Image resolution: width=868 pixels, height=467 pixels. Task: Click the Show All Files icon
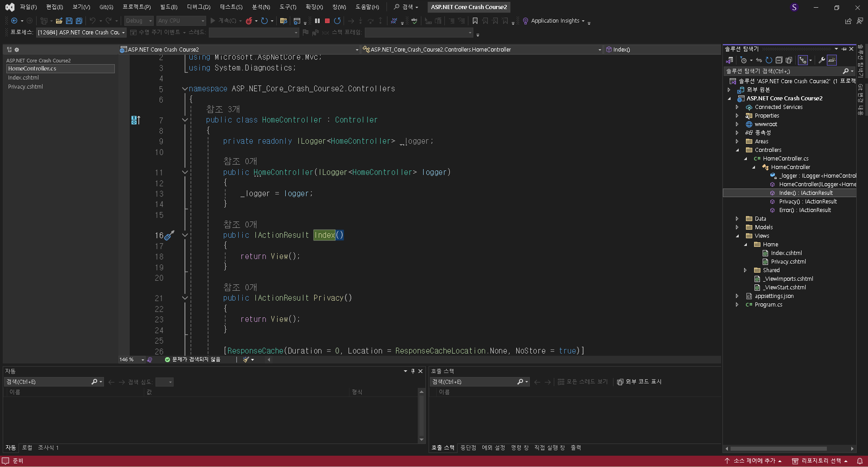[x=789, y=60]
